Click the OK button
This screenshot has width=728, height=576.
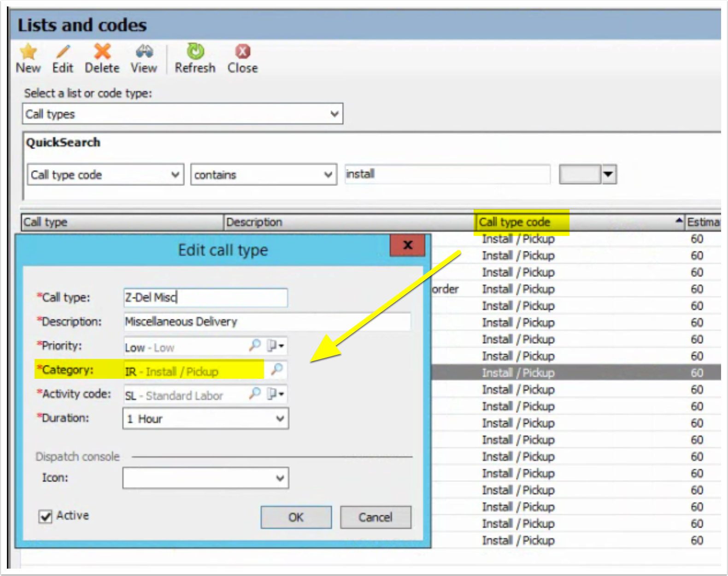[x=296, y=517]
